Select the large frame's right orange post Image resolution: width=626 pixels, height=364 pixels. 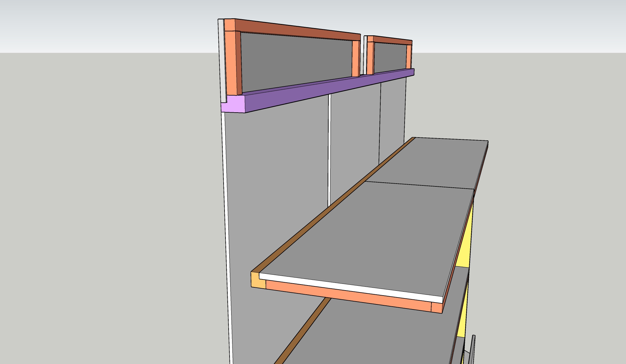[356, 58]
